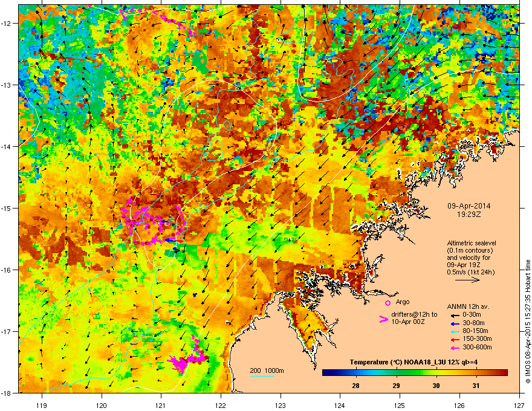Viewport: 532px width, 411px height.
Task: Click the 'Argo' legend label
Action: pos(403,302)
